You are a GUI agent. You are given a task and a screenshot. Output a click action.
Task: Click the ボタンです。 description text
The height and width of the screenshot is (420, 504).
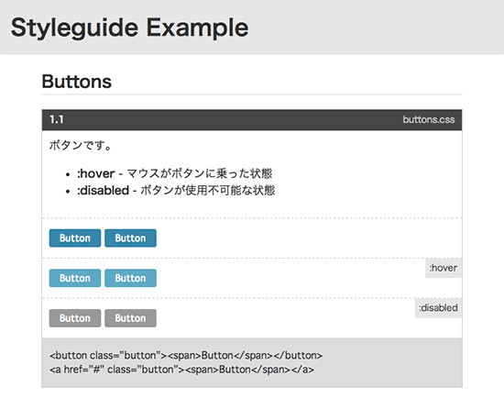pos(81,146)
